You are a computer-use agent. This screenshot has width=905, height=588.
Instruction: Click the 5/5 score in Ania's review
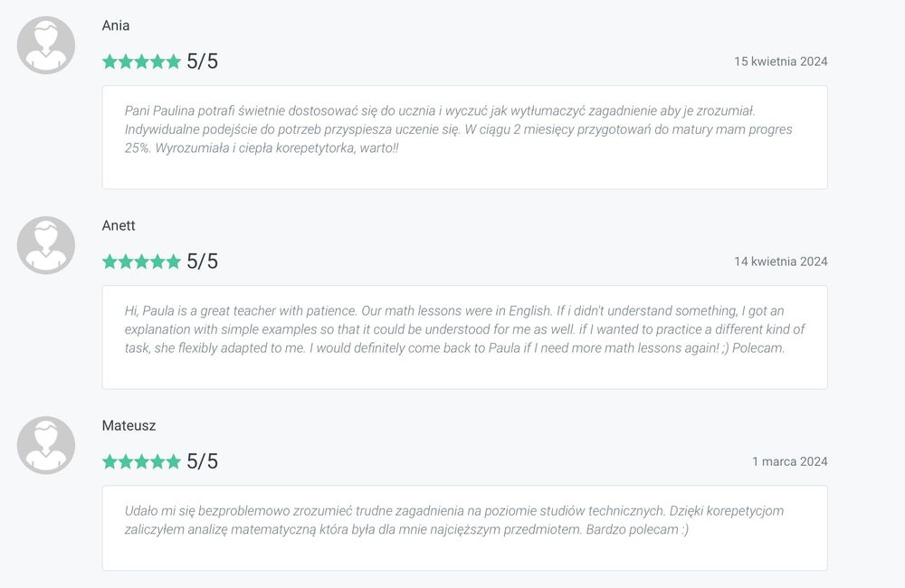202,62
